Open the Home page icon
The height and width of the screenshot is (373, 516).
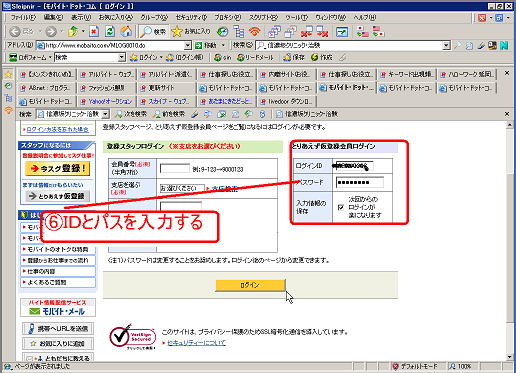[126, 32]
